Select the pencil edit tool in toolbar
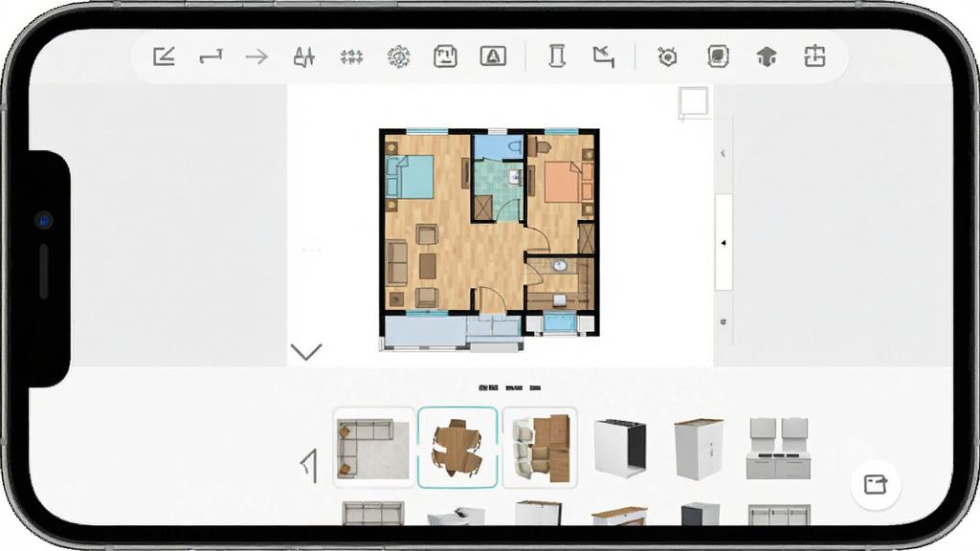This screenshot has width=980, height=551. click(164, 56)
